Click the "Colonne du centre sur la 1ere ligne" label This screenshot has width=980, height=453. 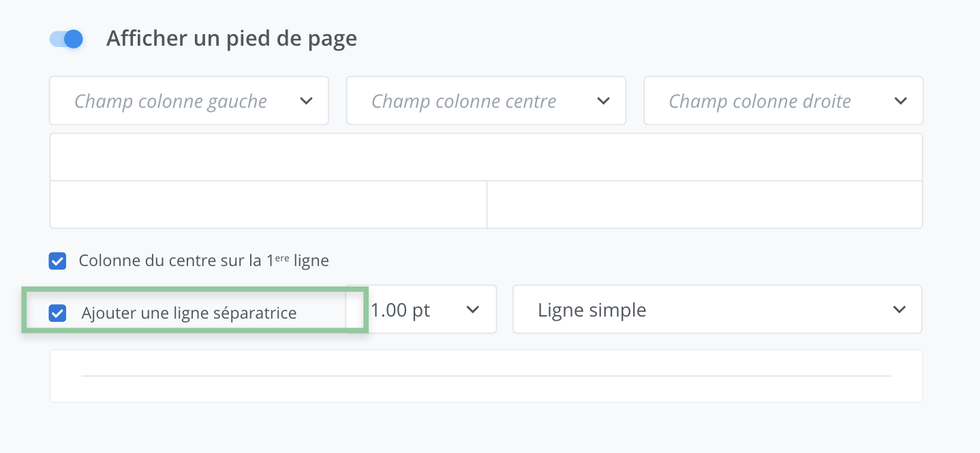pos(204,261)
